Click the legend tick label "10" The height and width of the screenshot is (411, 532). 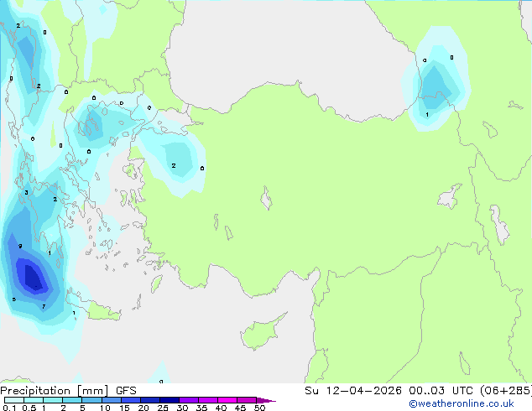[x=105, y=408]
